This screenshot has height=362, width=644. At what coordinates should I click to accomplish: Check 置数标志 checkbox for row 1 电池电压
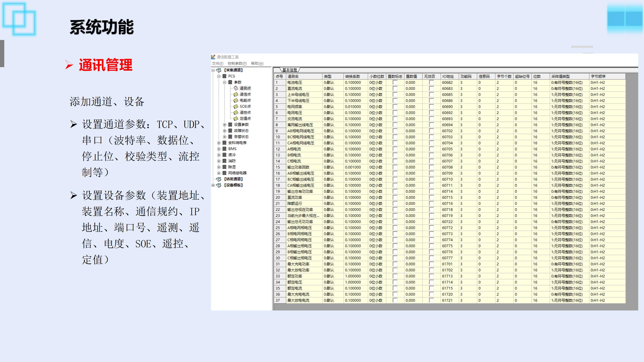(x=395, y=82)
